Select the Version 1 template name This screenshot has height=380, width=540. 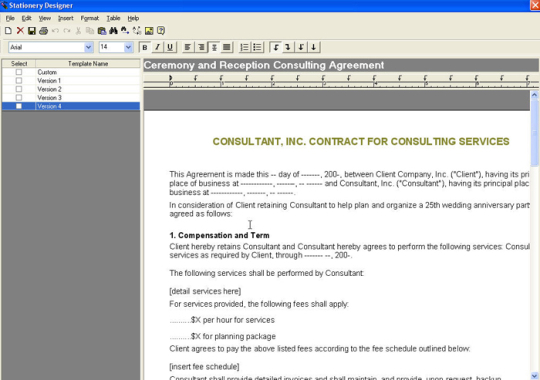pyautogui.click(x=49, y=81)
